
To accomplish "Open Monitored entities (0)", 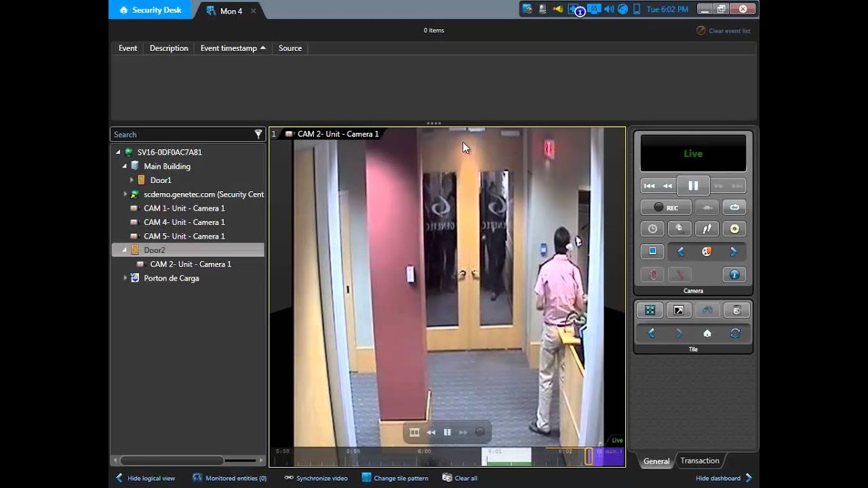I will (229, 478).
